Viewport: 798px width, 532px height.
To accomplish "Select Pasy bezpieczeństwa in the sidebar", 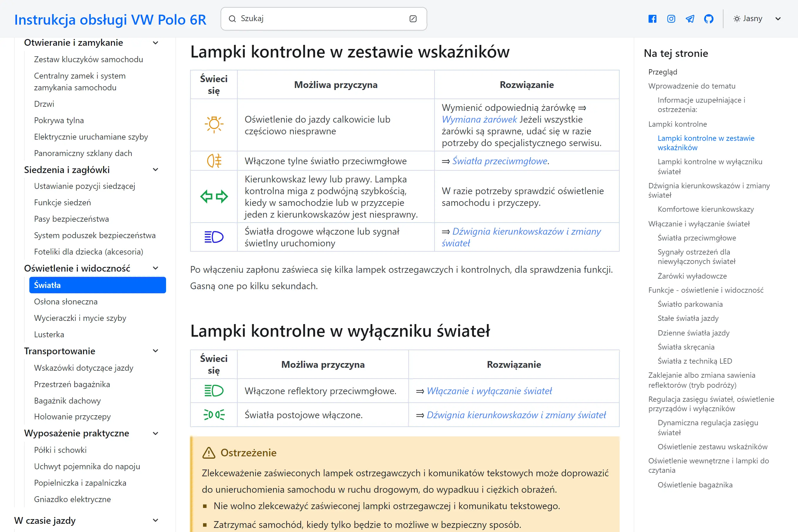I will coord(71,219).
